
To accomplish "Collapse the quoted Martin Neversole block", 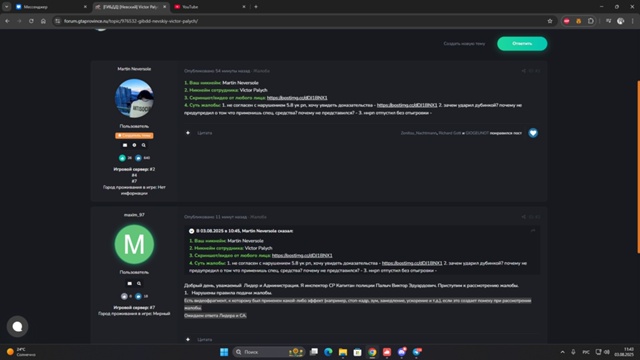I will pos(191,231).
